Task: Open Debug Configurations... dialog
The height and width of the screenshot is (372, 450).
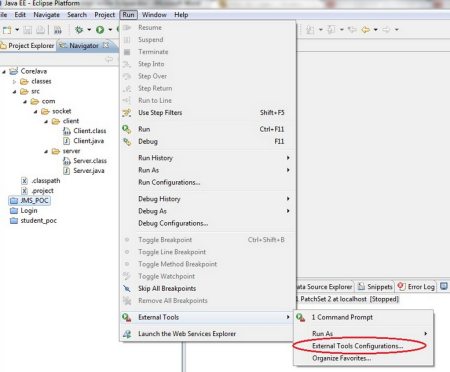Action: point(207,223)
